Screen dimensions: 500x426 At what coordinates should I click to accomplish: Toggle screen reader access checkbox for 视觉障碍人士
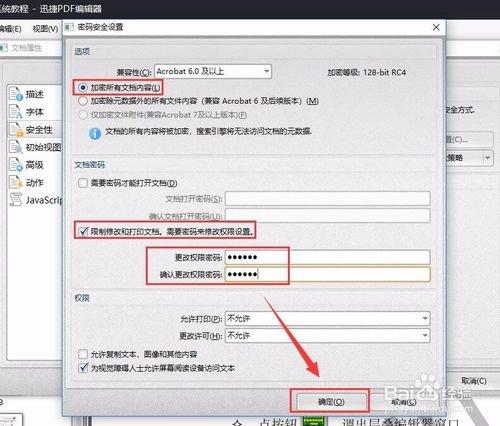(83, 368)
